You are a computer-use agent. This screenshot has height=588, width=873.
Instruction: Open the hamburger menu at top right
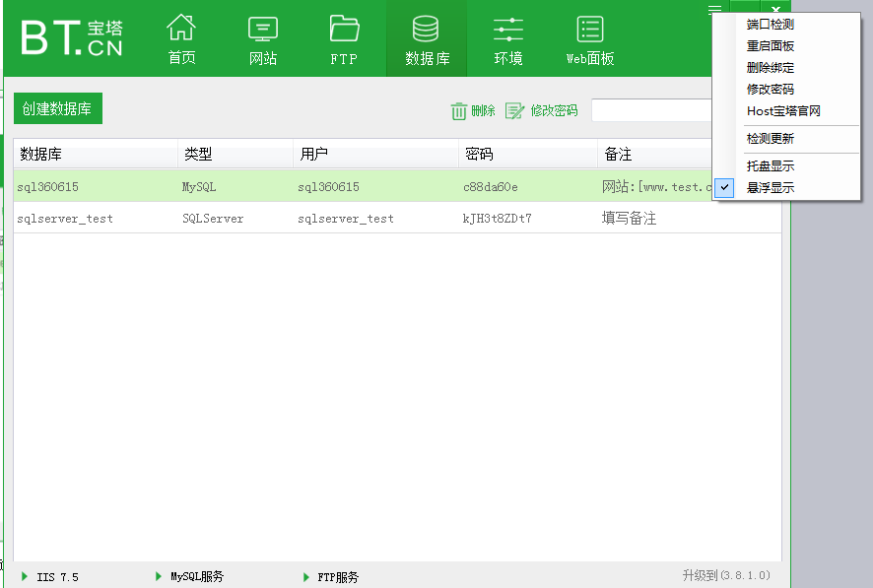pos(713,9)
